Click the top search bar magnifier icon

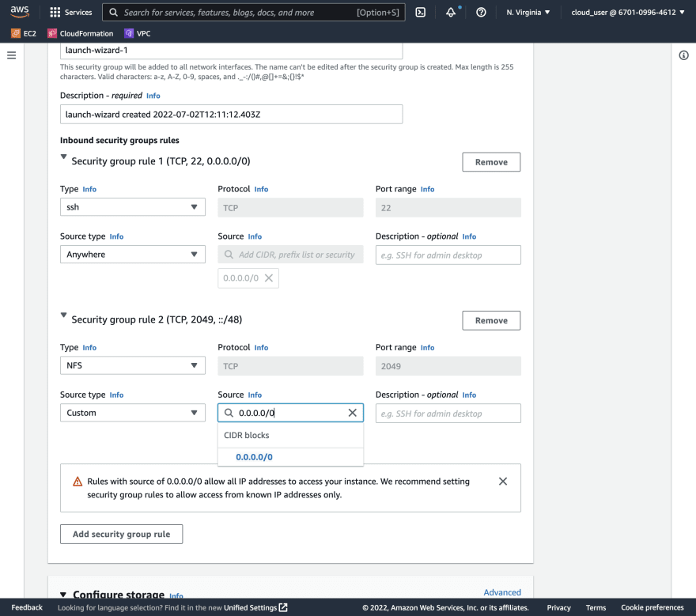[114, 13]
